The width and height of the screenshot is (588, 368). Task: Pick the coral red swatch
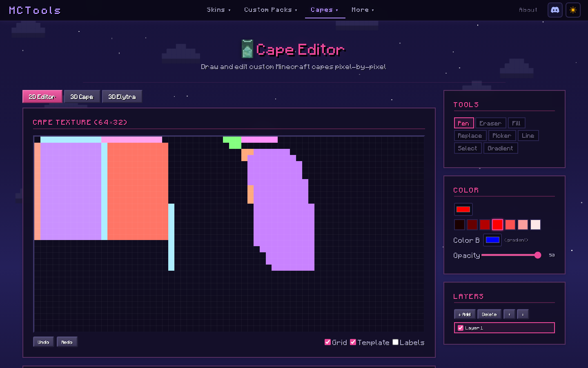click(510, 224)
